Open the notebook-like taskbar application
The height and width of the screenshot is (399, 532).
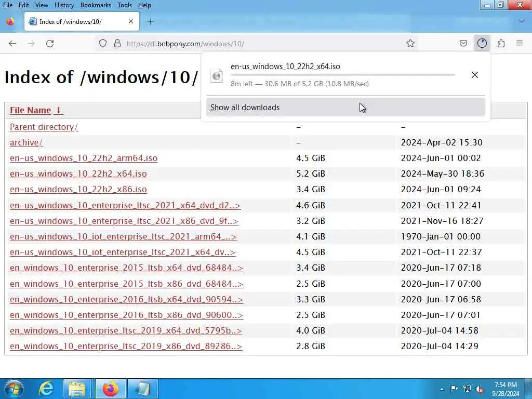click(x=142, y=389)
